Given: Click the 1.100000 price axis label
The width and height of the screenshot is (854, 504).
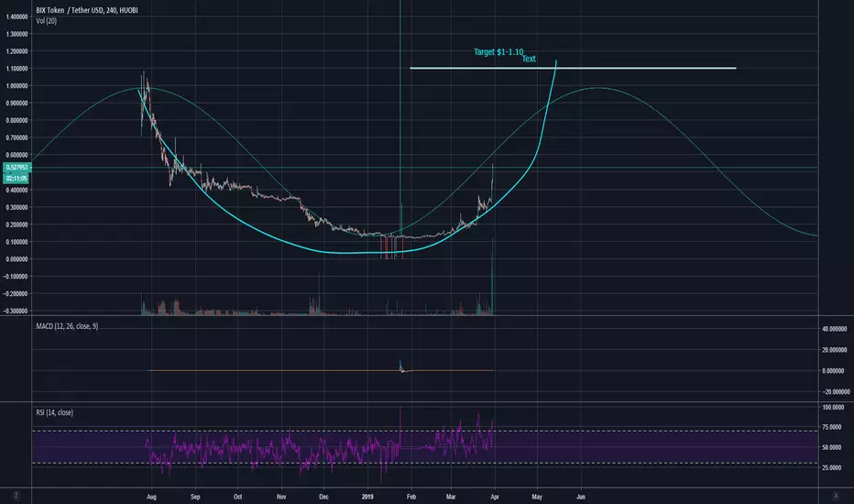Looking at the screenshot, I should tap(16, 69).
